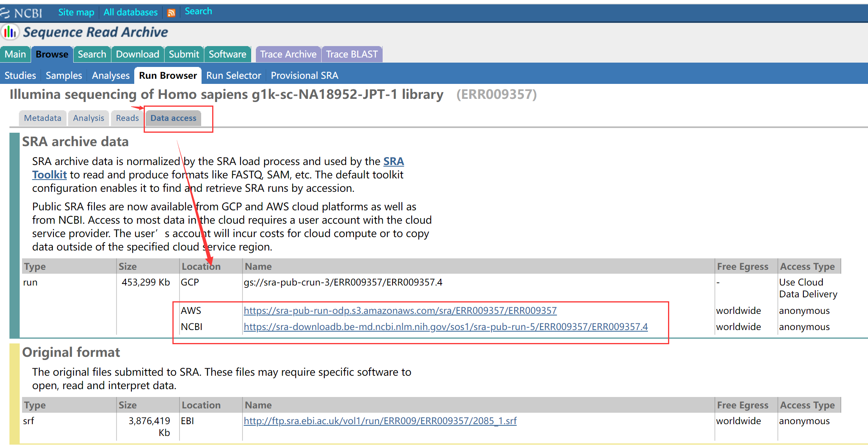Click the RSS feed icon
Viewport: 868px width, 447px height.
tap(171, 13)
